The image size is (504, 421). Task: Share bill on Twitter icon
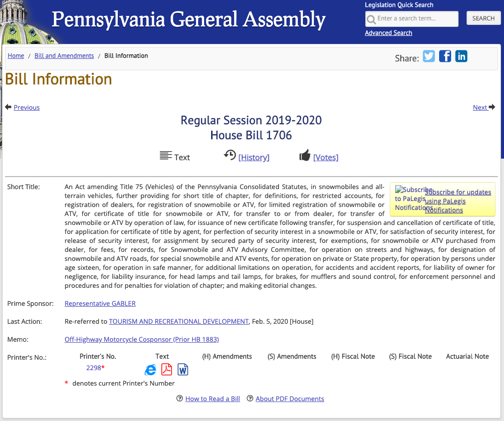click(x=429, y=56)
